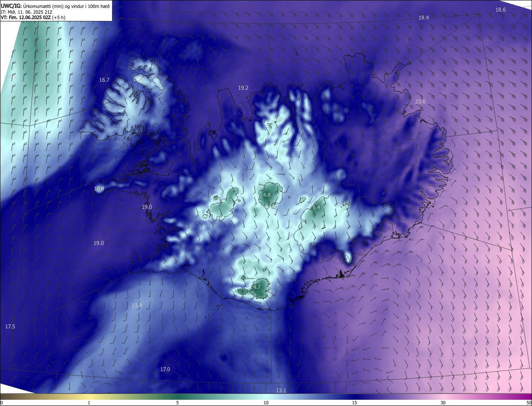This screenshot has height=406, width=532.
Task: Click the 4.7 value on the southern glacier
Action: (256, 287)
